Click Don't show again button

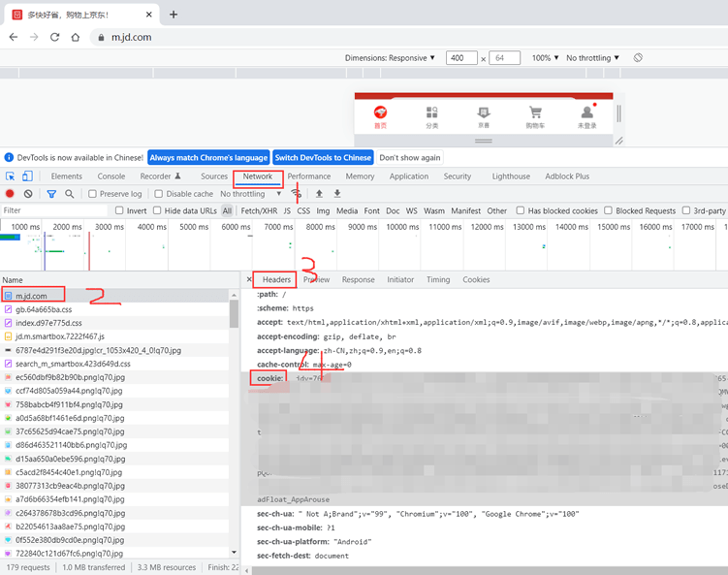(x=410, y=157)
